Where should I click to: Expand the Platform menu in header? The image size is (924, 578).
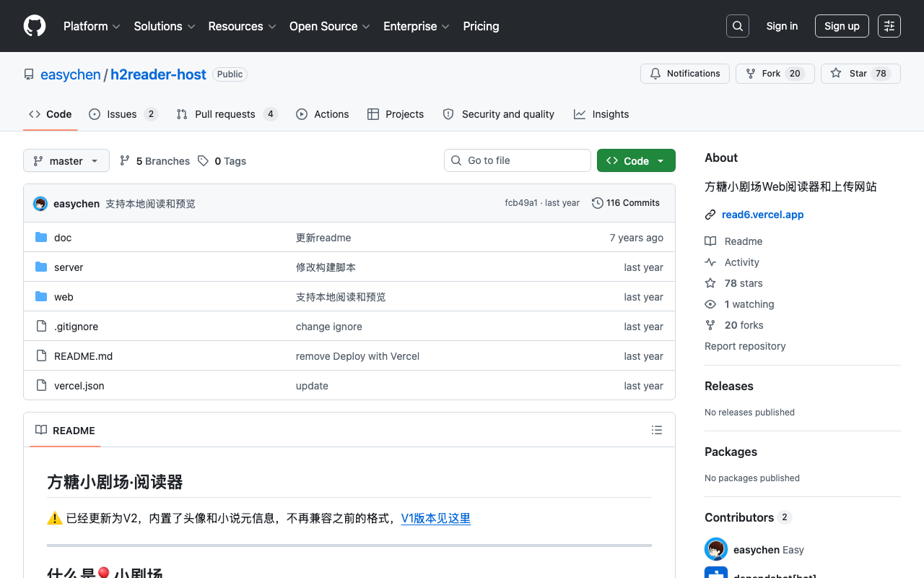tap(92, 26)
